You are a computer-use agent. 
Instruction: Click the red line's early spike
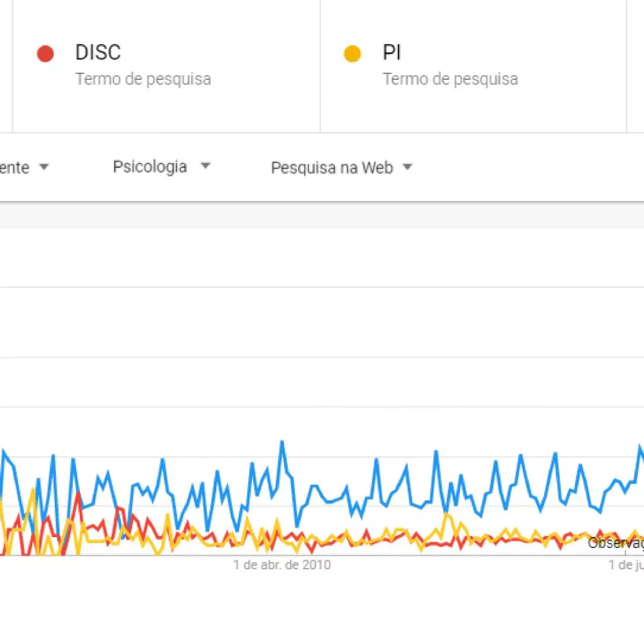point(78,494)
